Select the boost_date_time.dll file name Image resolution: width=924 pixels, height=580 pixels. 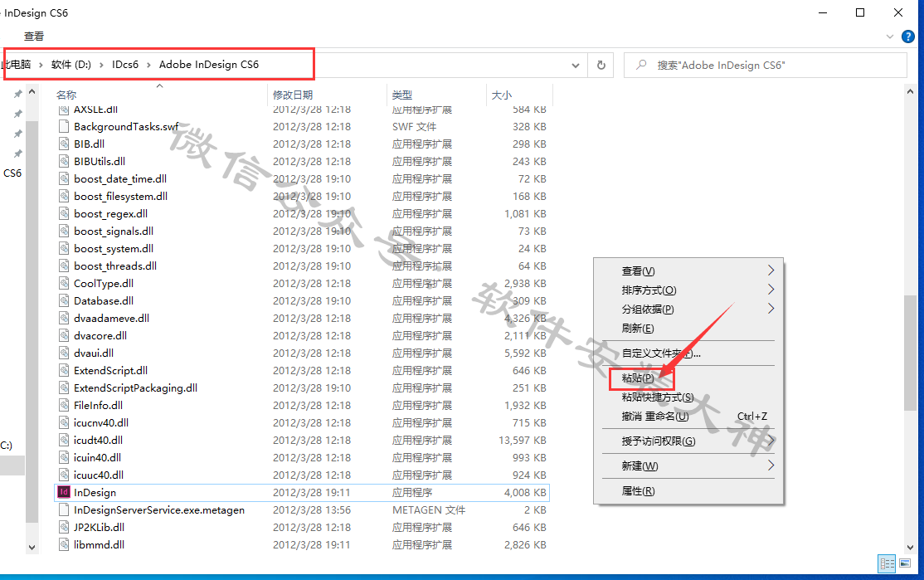coord(120,178)
